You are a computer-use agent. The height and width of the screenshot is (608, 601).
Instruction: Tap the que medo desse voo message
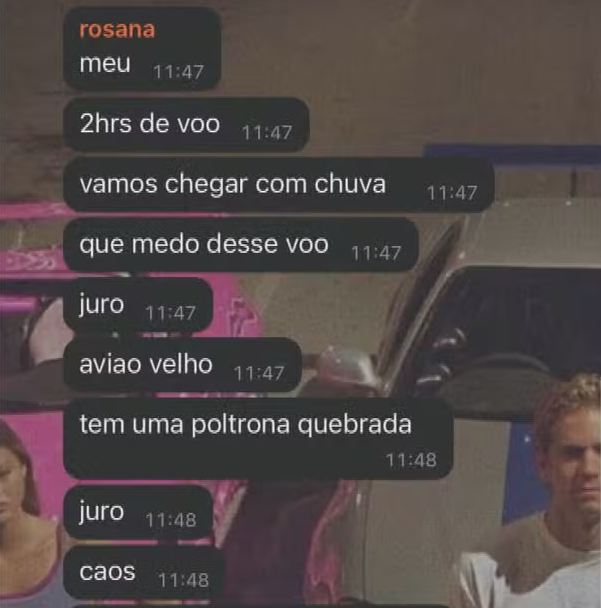[241, 245]
